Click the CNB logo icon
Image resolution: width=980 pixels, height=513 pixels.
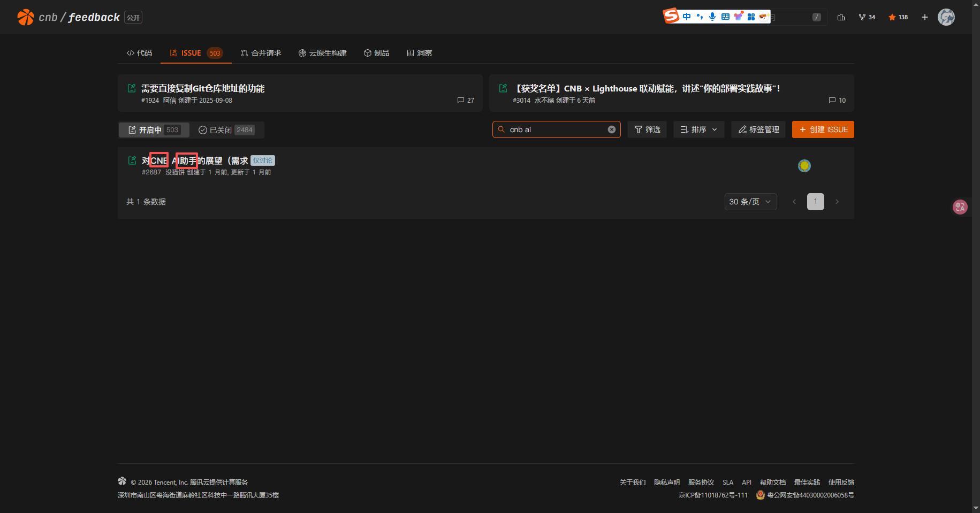[x=25, y=17]
